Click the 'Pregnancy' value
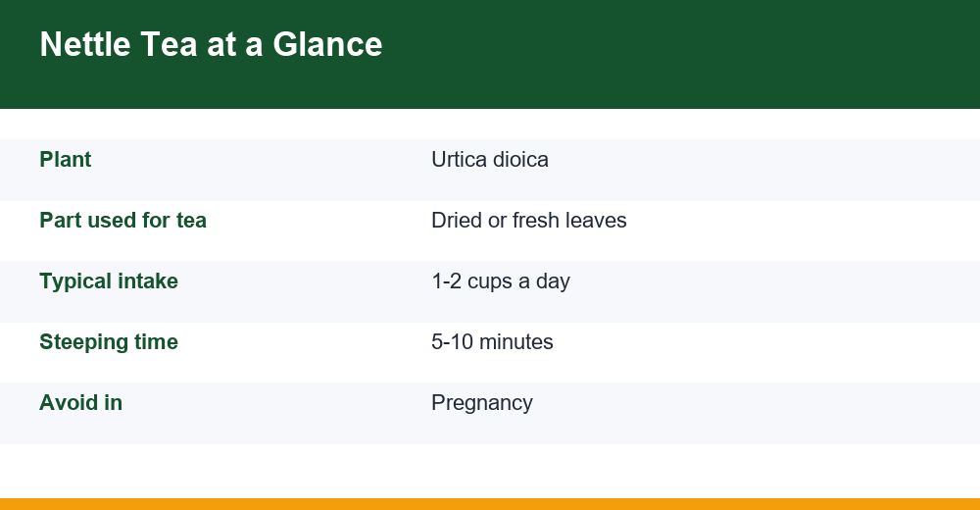Viewport: 980px width, 510px height. click(x=482, y=402)
